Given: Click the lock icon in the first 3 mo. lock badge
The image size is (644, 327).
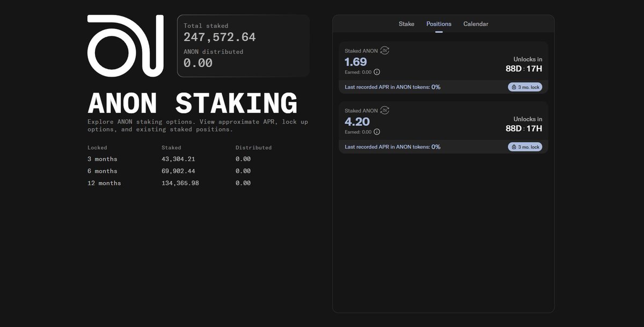Looking at the screenshot, I should (x=514, y=86).
